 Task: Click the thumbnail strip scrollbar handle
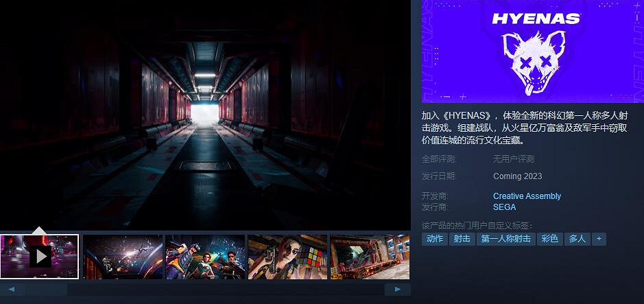[x=47, y=289]
